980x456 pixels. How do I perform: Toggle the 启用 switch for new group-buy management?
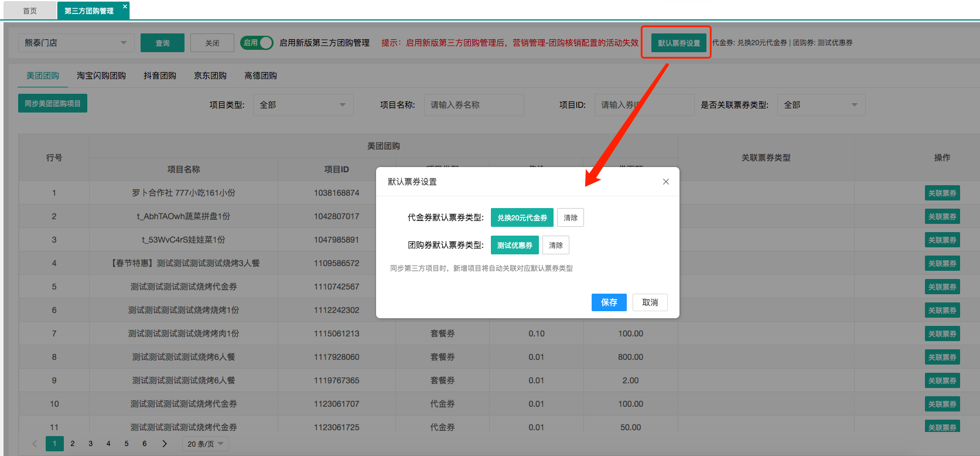coord(257,43)
